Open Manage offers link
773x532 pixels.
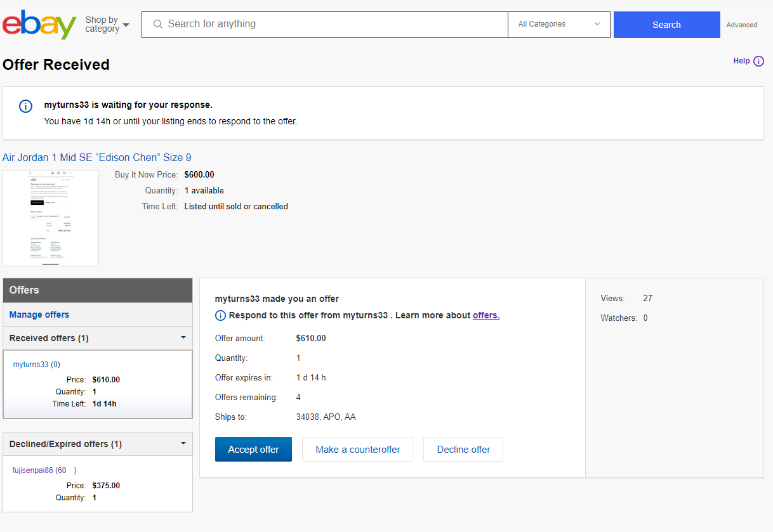point(39,315)
